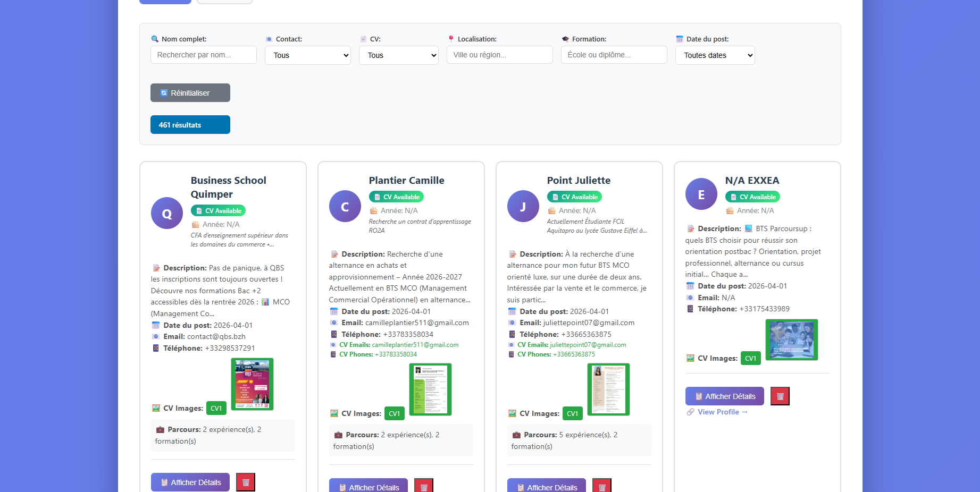Click the C avatar for Plantier Camille
The image size is (980, 492).
[x=345, y=207]
